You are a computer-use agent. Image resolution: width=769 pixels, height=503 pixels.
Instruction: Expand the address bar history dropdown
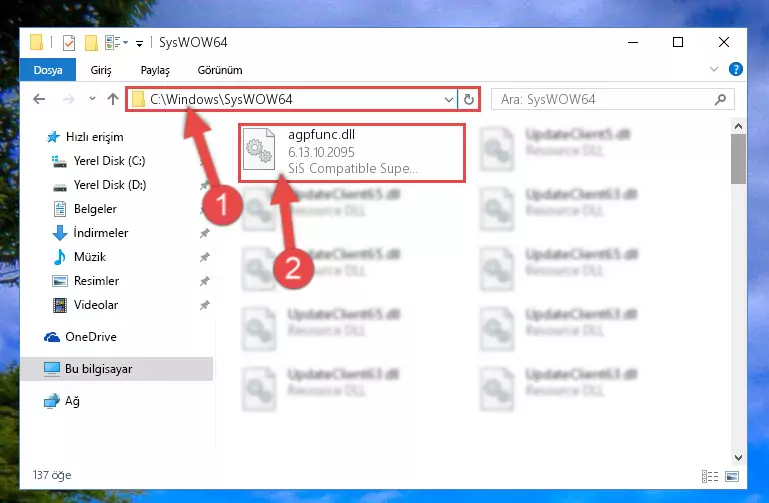[x=448, y=100]
